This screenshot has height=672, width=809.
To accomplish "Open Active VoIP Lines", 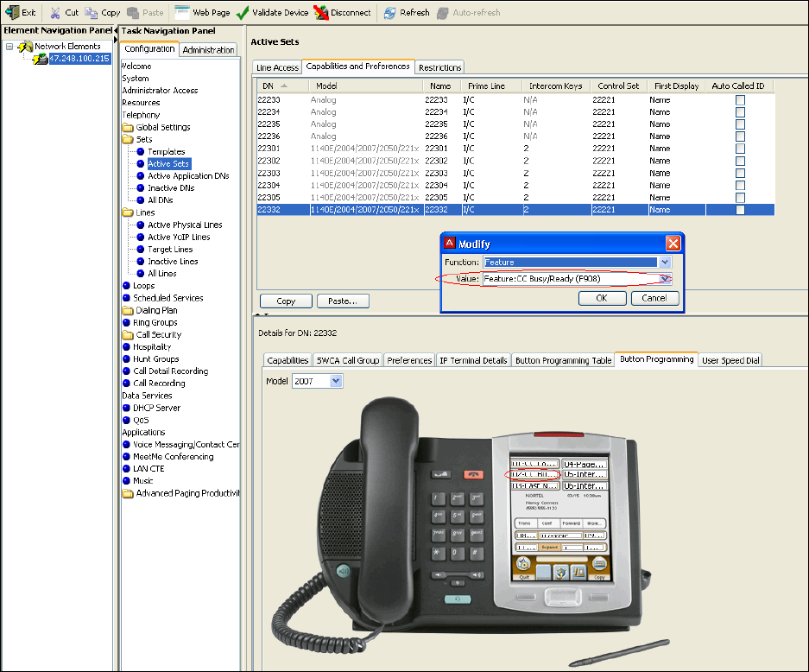I will [x=179, y=237].
